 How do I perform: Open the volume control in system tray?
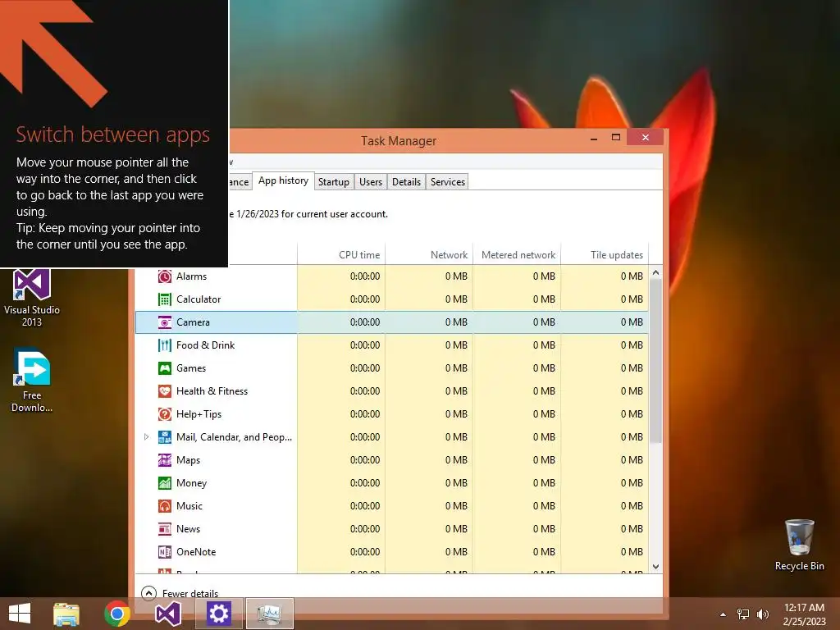point(762,614)
